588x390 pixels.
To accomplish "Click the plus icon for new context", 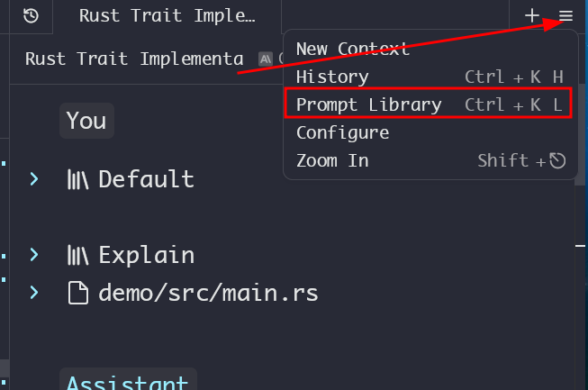I will [532, 15].
